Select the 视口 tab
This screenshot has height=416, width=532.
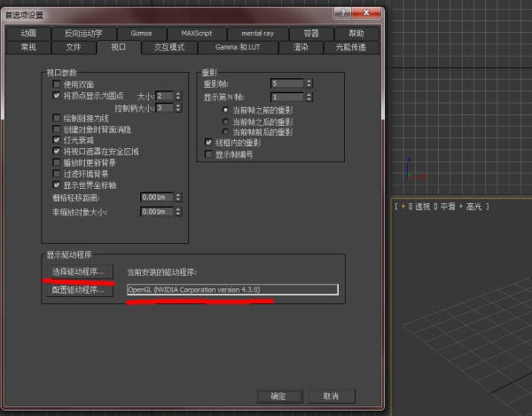pyautogui.click(x=119, y=47)
